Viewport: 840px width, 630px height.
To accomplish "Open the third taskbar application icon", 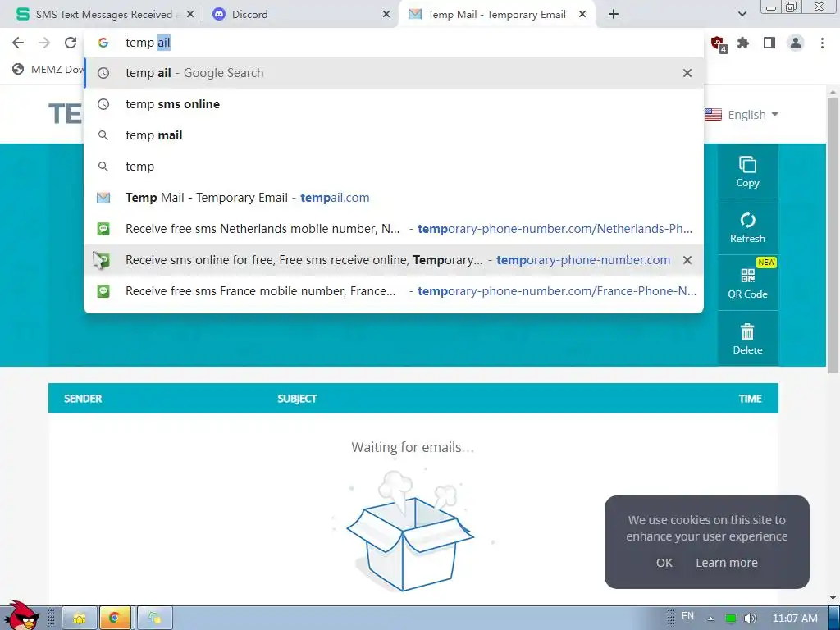I will pos(155,619).
